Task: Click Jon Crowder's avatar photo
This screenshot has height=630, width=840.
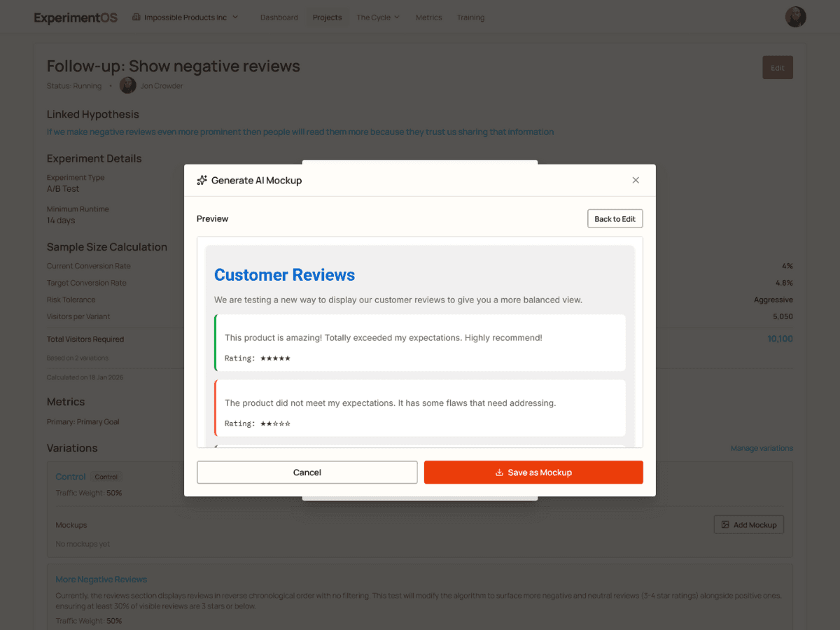Action: [x=127, y=86]
